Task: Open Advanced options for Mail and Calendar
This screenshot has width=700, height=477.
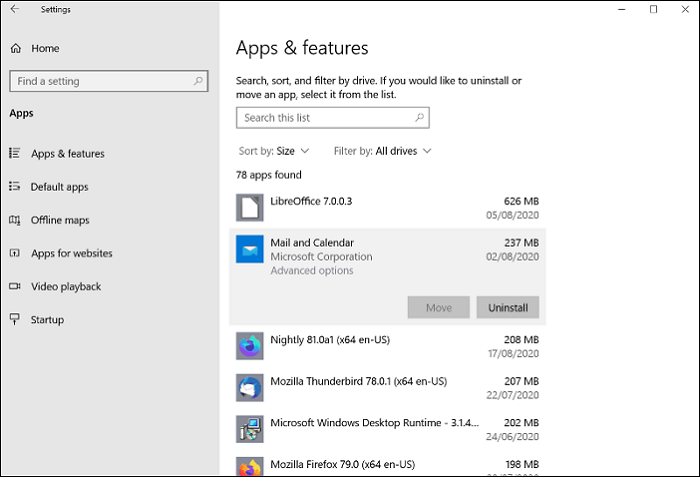Action: (x=310, y=271)
